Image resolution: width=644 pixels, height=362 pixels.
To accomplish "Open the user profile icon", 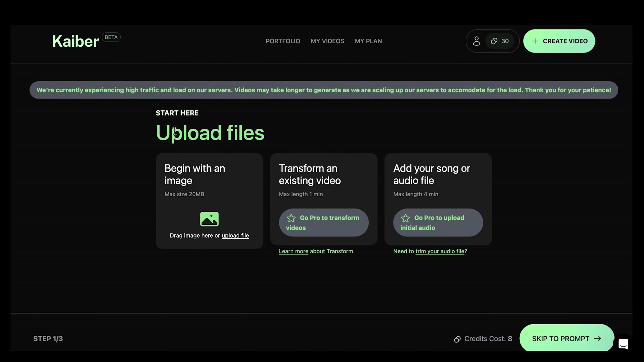I will [x=477, y=41].
